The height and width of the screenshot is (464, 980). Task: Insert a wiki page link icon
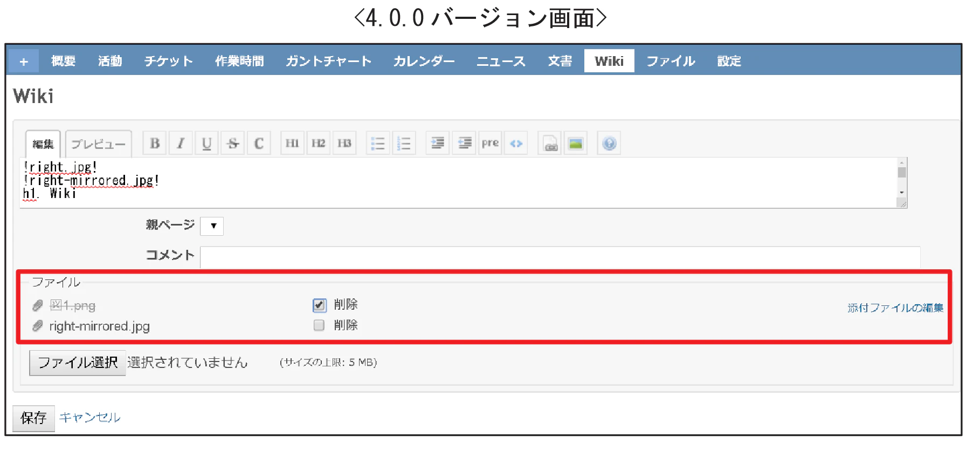click(x=550, y=144)
